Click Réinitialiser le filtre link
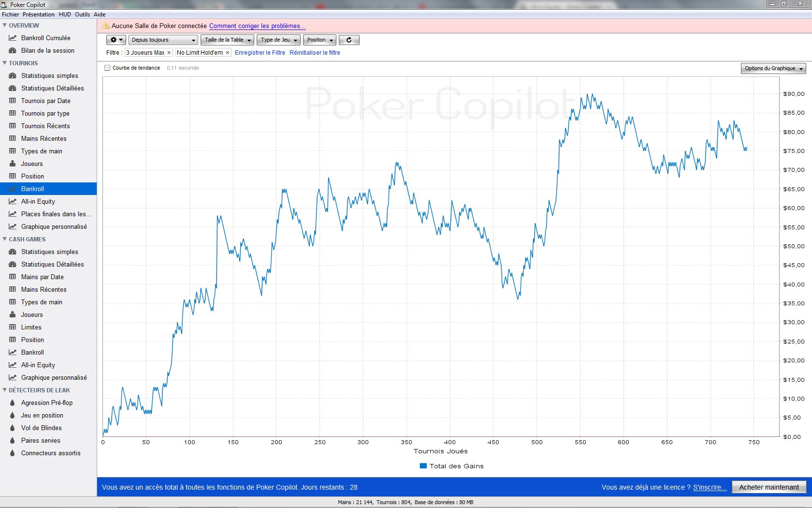The height and width of the screenshot is (508, 812). click(x=315, y=53)
